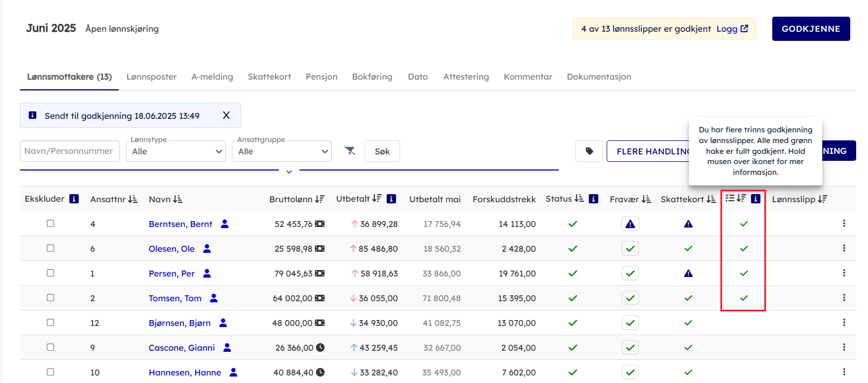Click the Navn/Personnummer search field
This screenshot has width=868, height=383.
click(x=69, y=151)
